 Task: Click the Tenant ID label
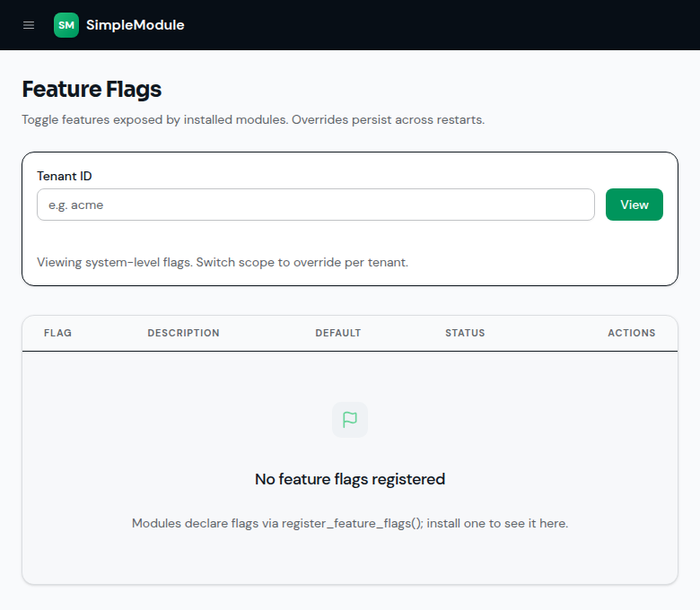pos(65,176)
